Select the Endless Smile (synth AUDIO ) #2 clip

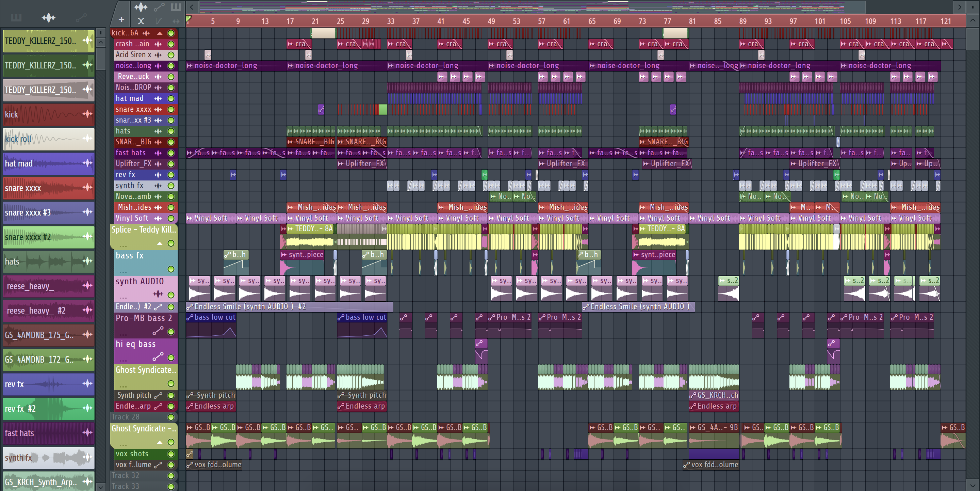tap(289, 307)
